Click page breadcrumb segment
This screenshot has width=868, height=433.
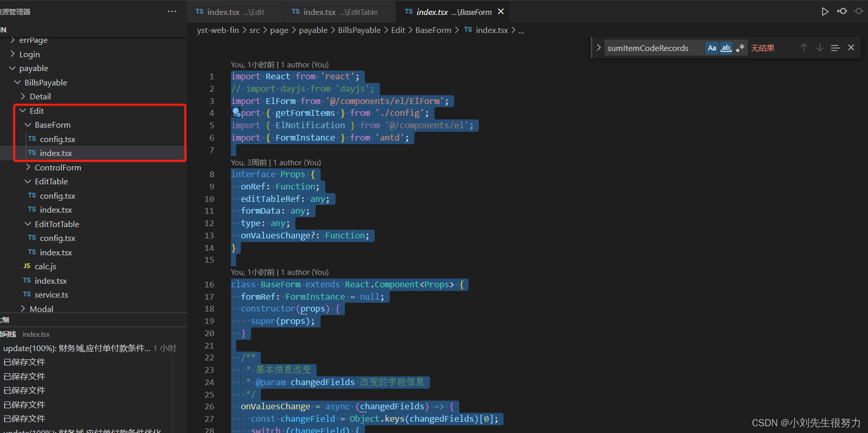279,30
